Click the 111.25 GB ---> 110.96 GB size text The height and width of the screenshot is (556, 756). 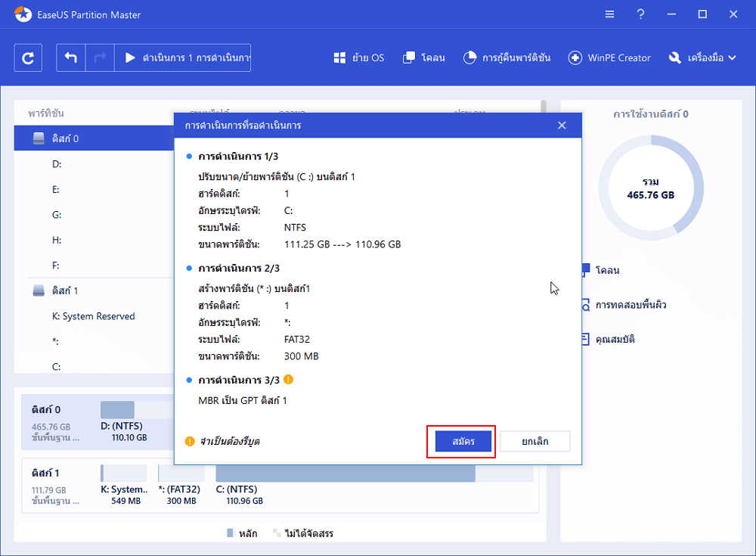(x=342, y=244)
